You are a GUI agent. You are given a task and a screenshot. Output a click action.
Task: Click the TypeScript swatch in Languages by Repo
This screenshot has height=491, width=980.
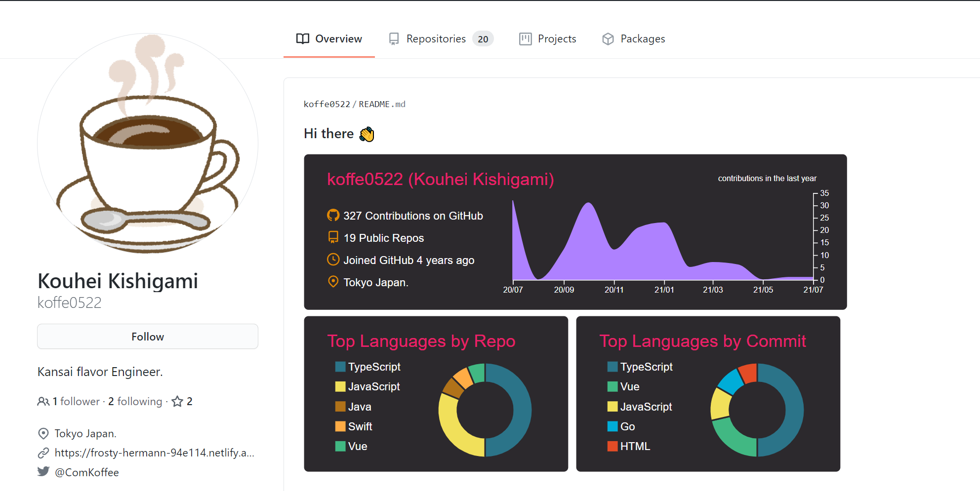[x=340, y=367]
